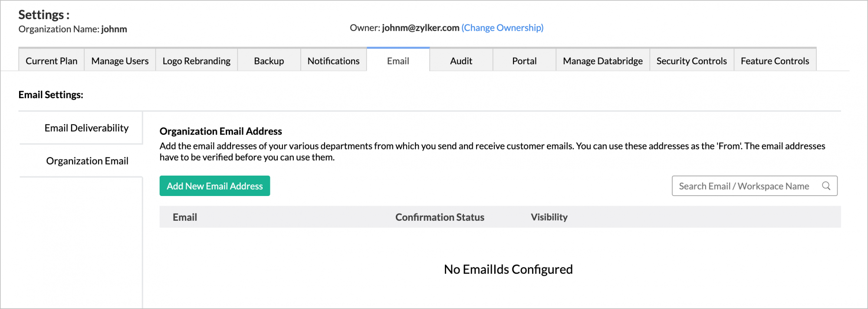Click Add New Email Address button
The height and width of the screenshot is (309, 868).
coord(215,186)
